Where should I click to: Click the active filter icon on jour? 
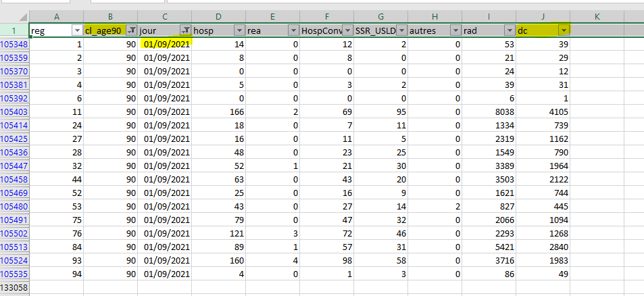(x=184, y=30)
